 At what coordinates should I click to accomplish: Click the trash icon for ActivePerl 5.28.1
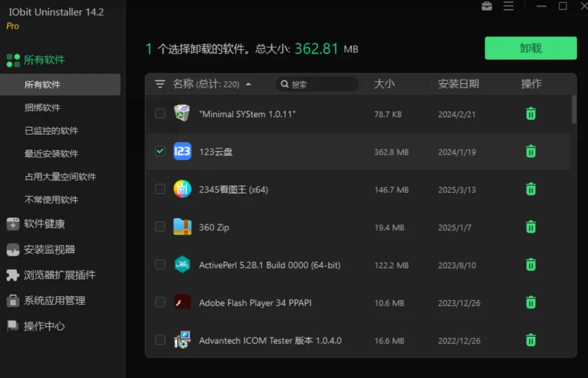[531, 265]
